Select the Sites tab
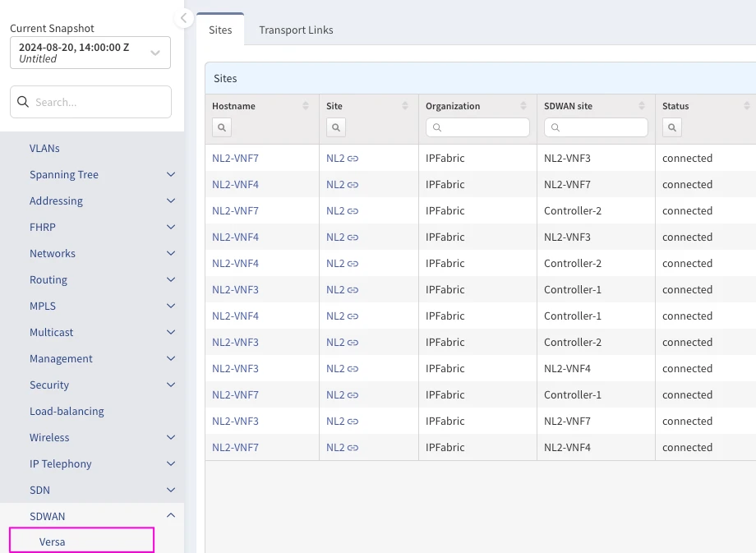The image size is (756, 553). [x=220, y=30]
